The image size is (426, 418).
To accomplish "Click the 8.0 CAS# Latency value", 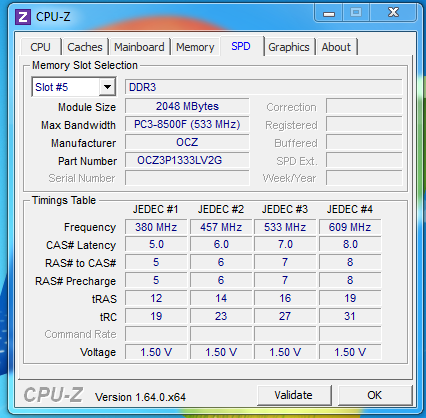I will click(x=350, y=244).
